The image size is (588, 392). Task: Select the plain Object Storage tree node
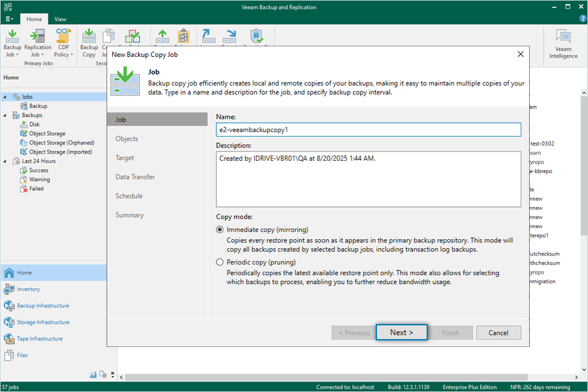click(x=47, y=133)
